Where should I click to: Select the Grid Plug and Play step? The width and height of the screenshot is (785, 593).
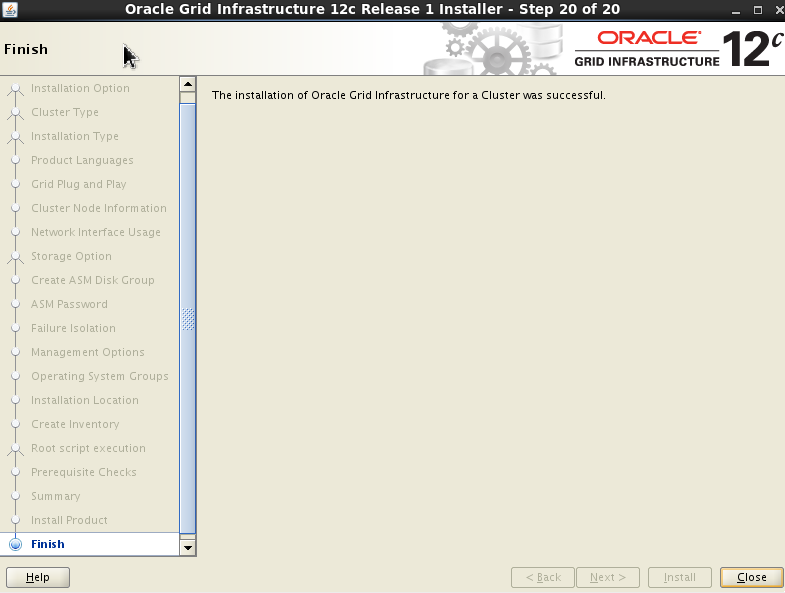79,184
